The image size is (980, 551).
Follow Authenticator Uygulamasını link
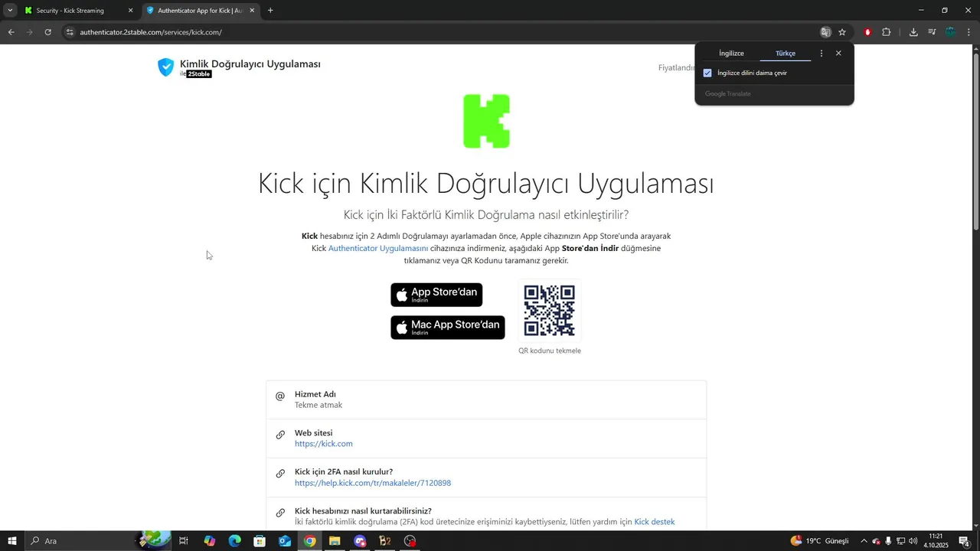pos(378,248)
